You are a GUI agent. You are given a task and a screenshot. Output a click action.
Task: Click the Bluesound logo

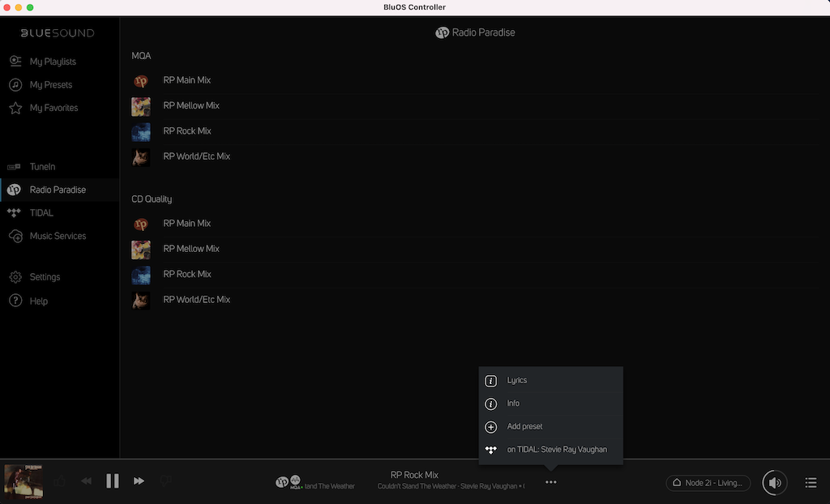tap(58, 33)
